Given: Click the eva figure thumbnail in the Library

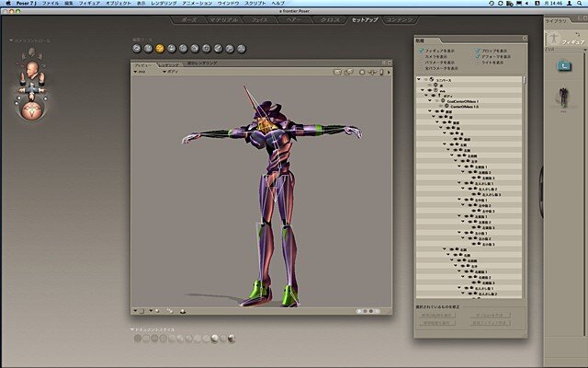Looking at the screenshot, I should pos(563,98).
